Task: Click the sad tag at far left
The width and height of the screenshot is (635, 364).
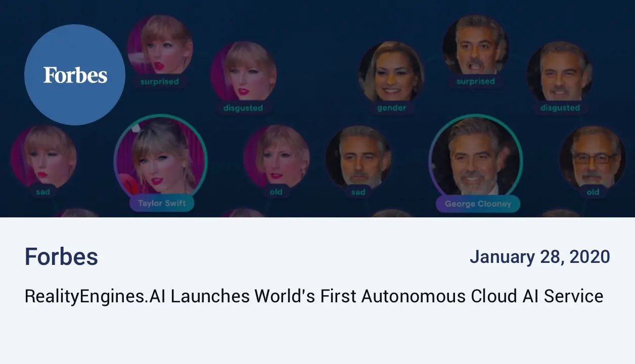Action: 43,192
